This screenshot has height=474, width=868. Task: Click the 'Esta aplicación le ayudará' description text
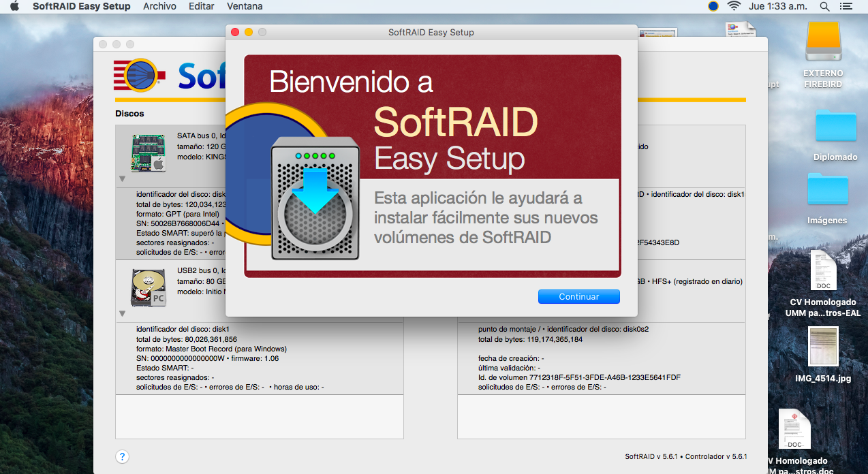[486, 217]
